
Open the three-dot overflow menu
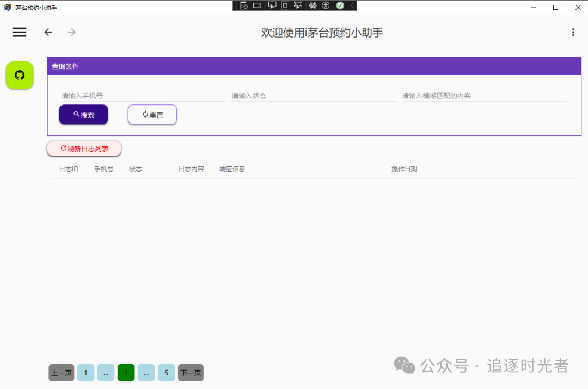573,32
